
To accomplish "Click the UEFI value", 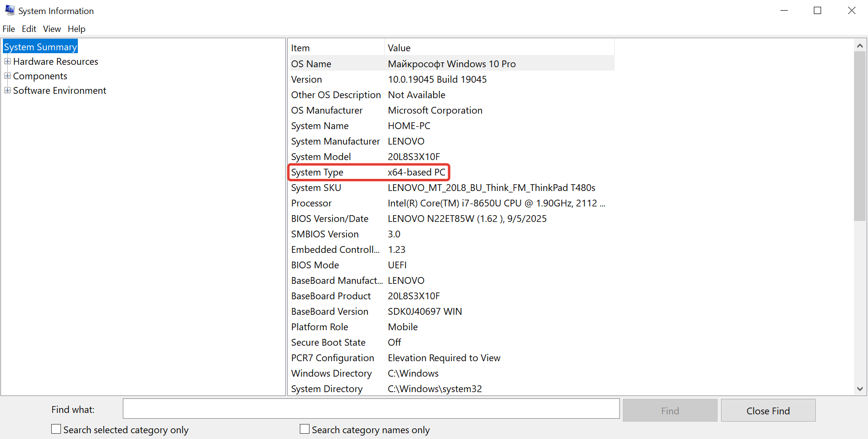I will tap(397, 265).
